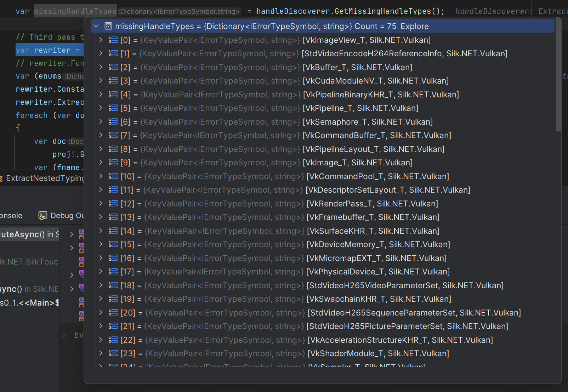
Task: Select the stack frame 'uteAsync() in S'
Action: tap(29, 234)
